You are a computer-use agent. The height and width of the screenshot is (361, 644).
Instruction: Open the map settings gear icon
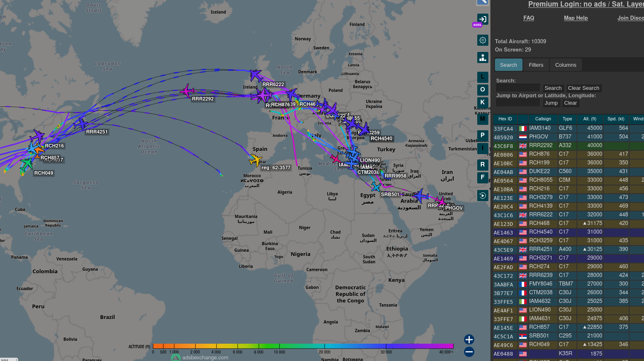(483, 40)
